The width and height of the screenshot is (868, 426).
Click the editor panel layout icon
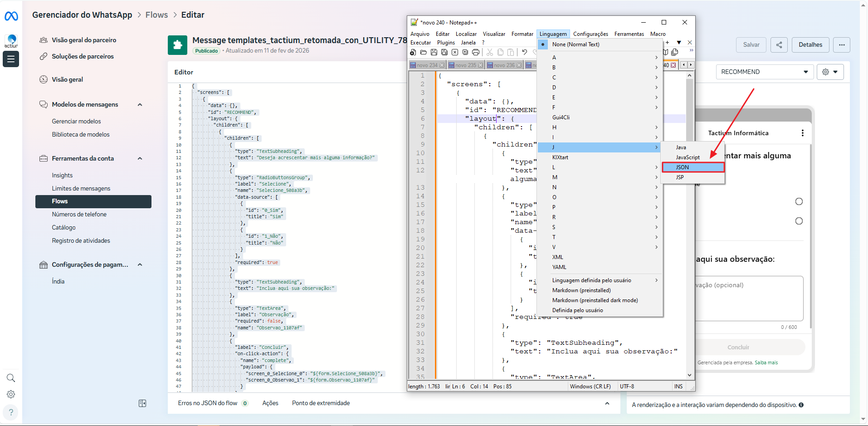tap(142, 403)
